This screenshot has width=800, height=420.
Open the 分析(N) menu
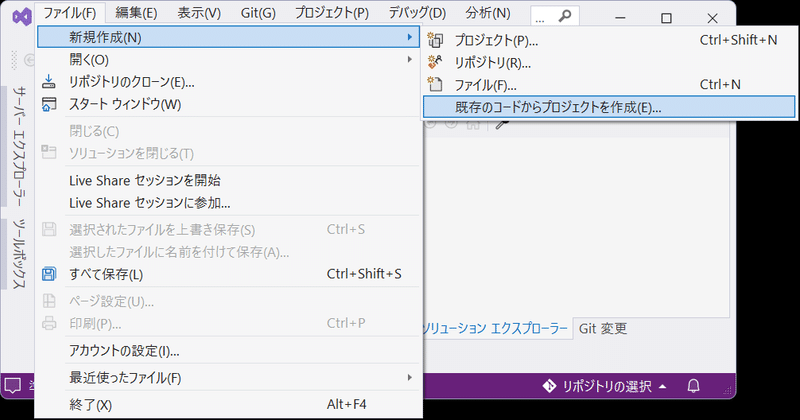(488, 13)
